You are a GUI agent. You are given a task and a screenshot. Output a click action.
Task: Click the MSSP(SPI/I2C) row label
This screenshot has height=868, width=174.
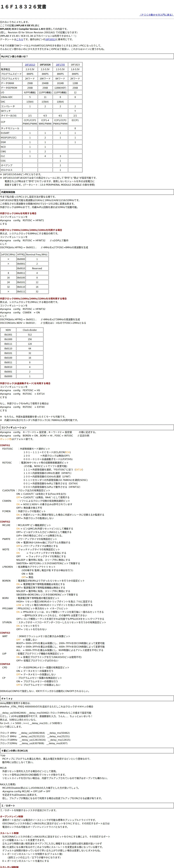(x=11, y=137)
